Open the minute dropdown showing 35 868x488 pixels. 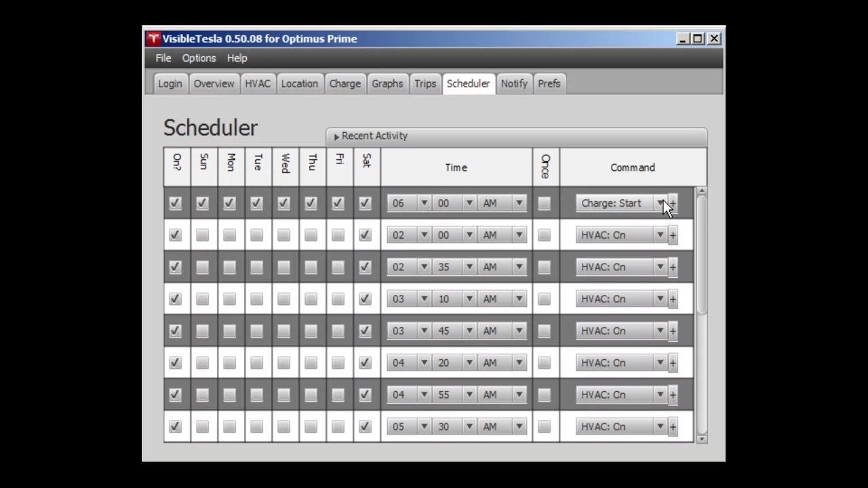pos(454,267)
